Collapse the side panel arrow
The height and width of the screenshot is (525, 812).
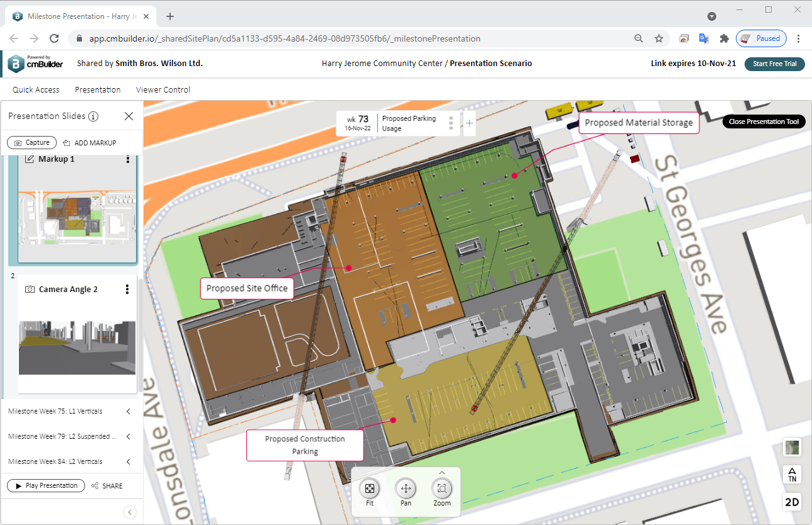pos(130,512)
